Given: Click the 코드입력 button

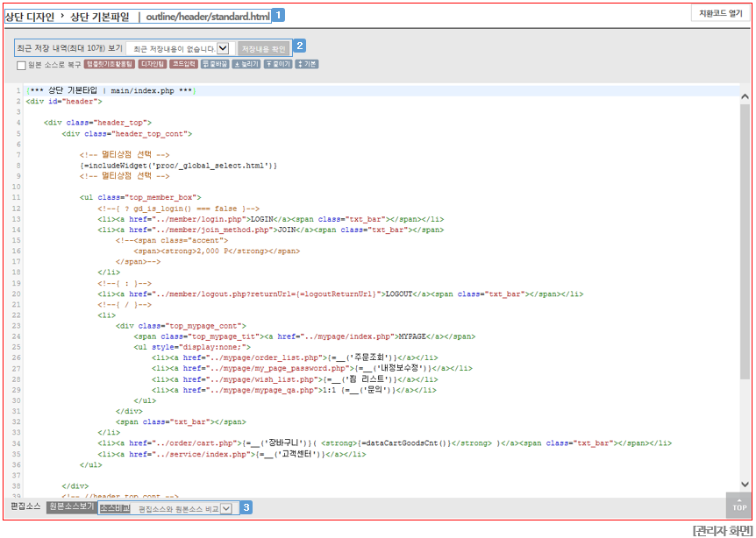Looking at the screenshot, I should pyautogui.click(x=183, y=64).
